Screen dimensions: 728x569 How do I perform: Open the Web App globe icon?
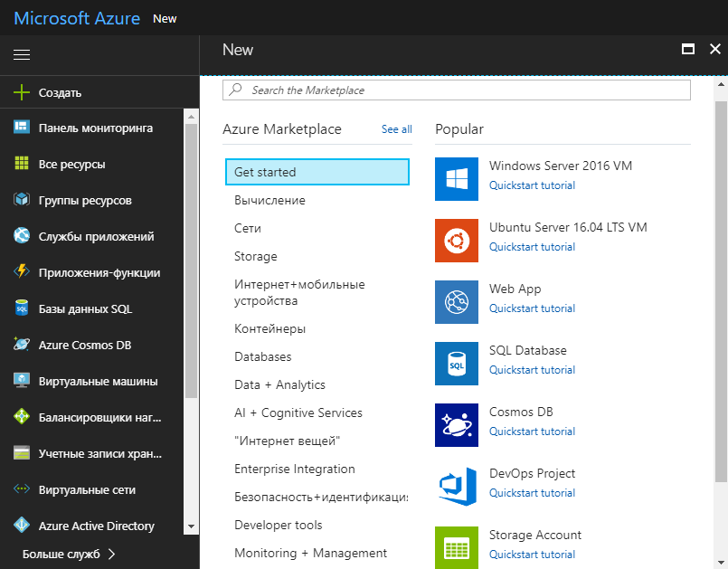pos(457,302)
